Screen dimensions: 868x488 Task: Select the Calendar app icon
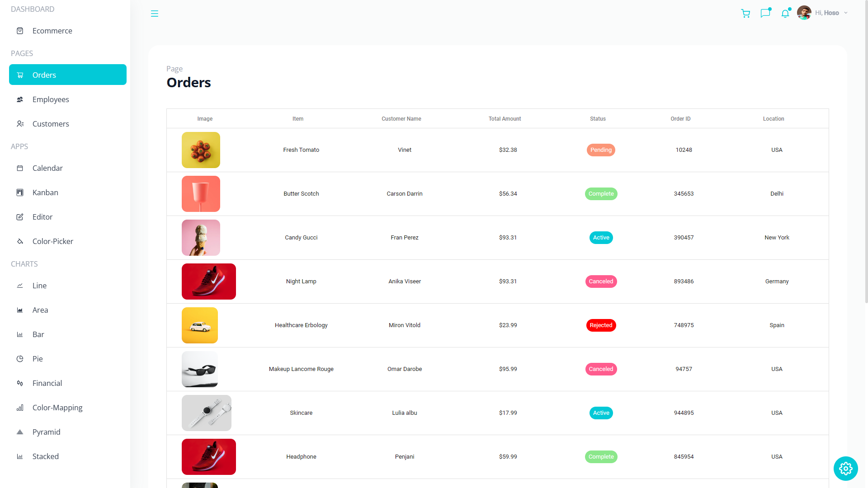[x=20, y=168]
